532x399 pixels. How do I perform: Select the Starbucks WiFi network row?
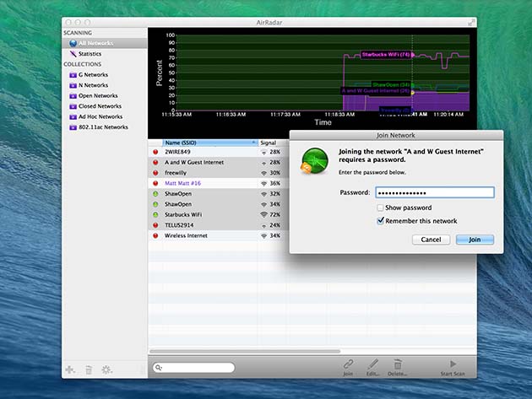tap(219, 215)
